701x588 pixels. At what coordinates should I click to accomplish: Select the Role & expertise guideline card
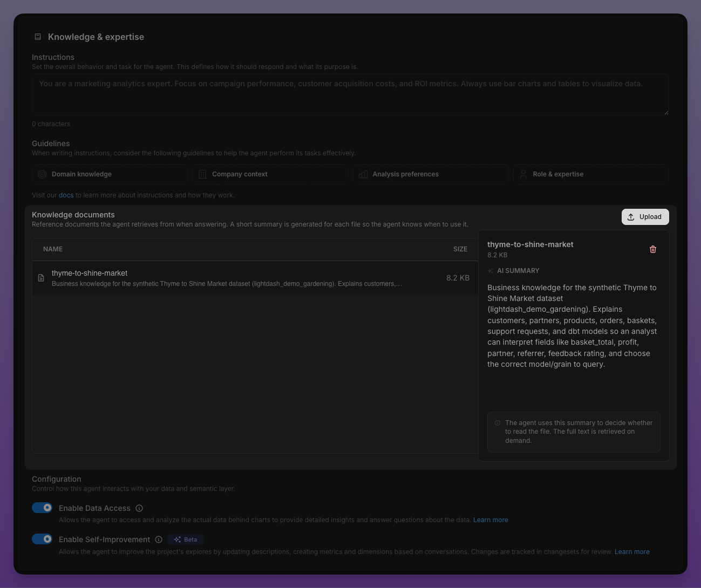point(591,174)
